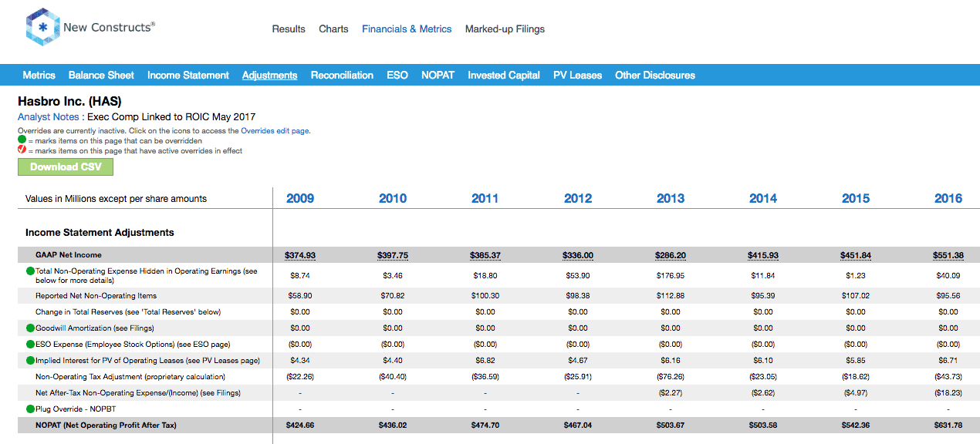Click GAAP Net Income value $415.93
The image size is (980, 444).
(x=763, y=255)
